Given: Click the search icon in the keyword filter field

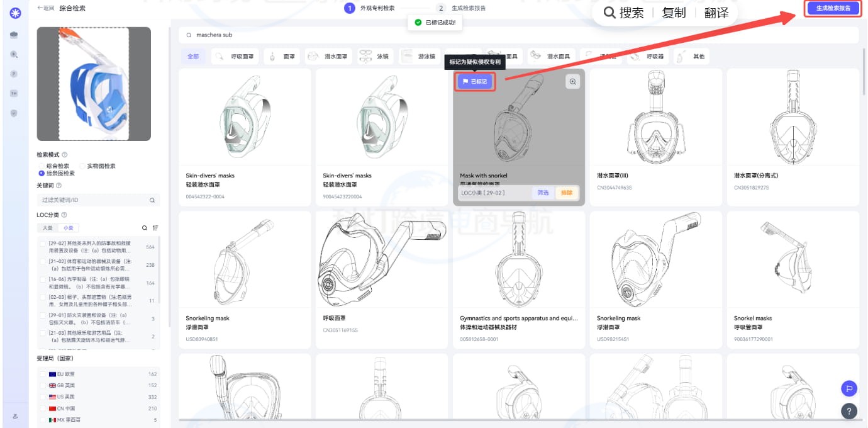Looking at the screenshot, I should click(152, 200).
